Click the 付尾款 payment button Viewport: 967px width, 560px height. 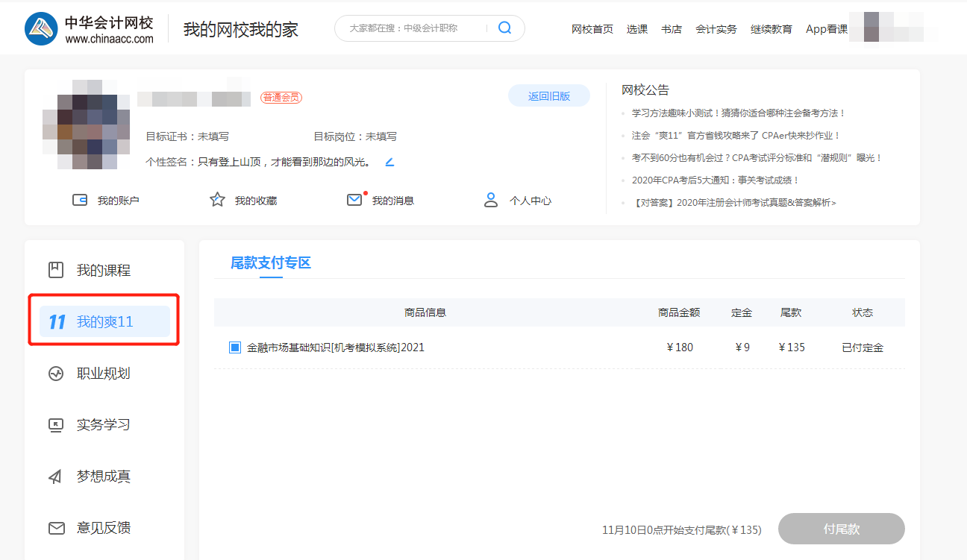tap(841, 528)
